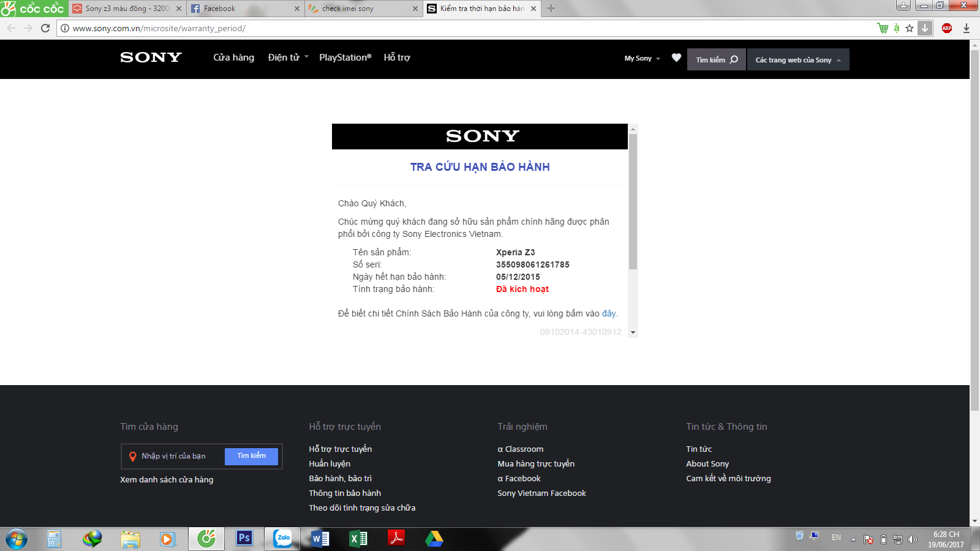The height and width of the screenshot is (551, 980).
Task: Open Google Drive from the taskbar
Action: click(434, 539)
